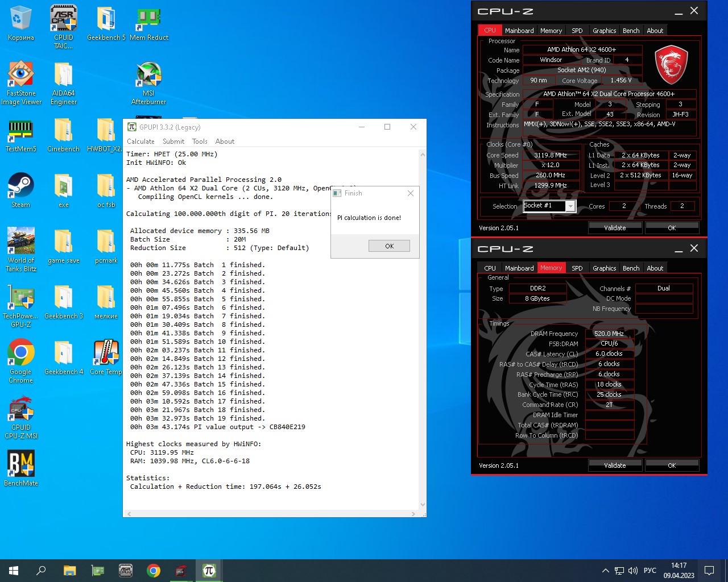
Task: Open Bench tab in upper CPU-Z window
Action: click(631, 31)
